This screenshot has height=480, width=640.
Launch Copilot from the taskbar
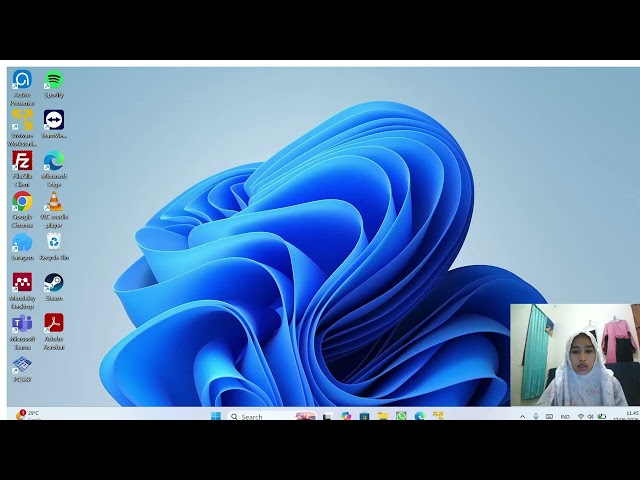(346, 416)
